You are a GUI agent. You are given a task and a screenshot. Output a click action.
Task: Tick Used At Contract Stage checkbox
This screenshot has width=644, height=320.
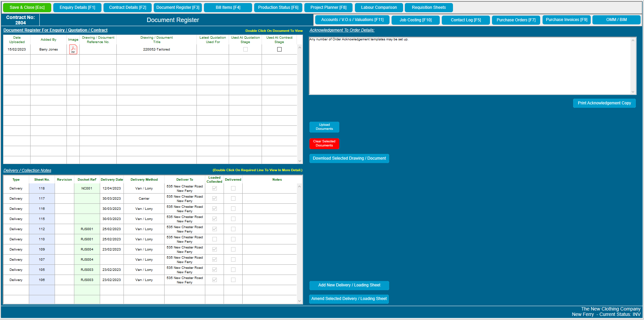click(x=279, y=49)
